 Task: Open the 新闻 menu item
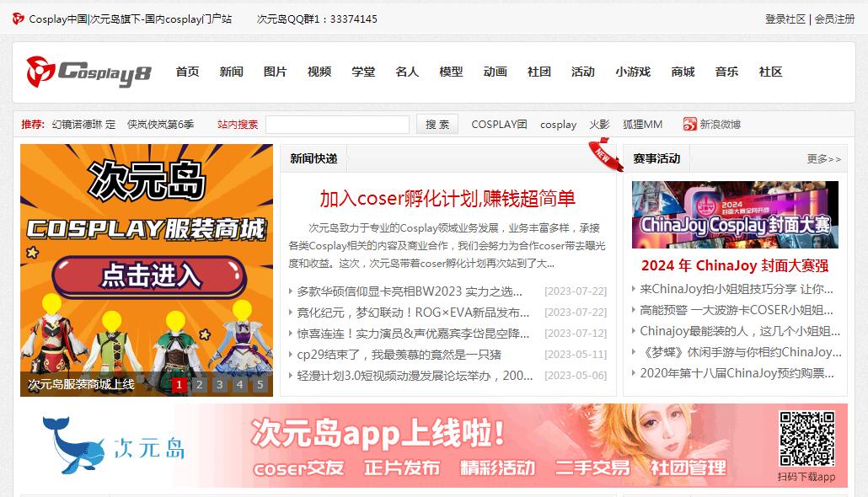tap(231, 72)
